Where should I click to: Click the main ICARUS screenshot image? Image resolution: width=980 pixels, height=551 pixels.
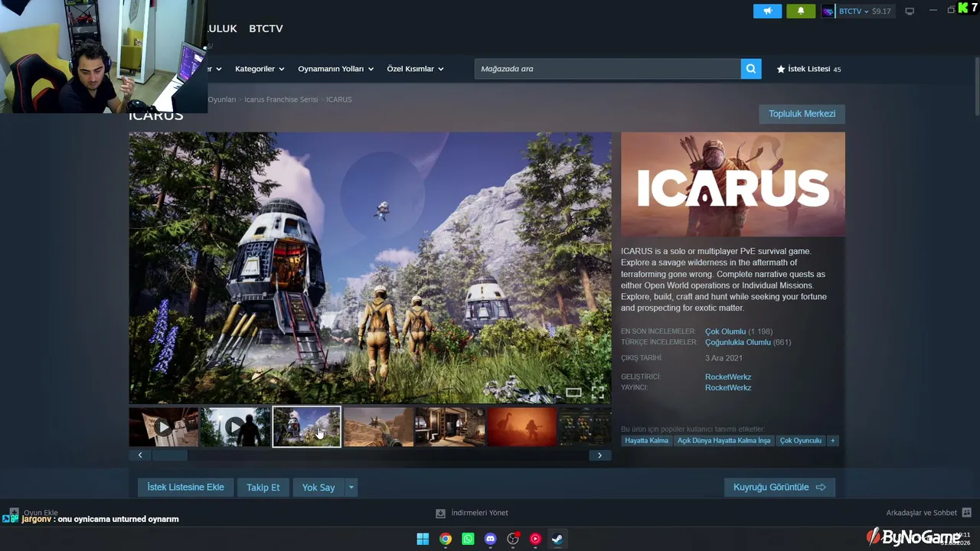click(x=370, y=268)
